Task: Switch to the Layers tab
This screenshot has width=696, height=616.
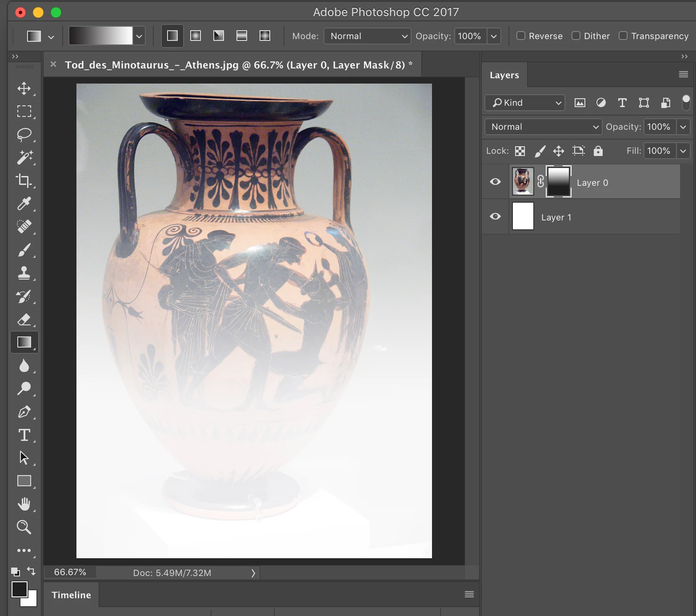Action: coord(504,75)
